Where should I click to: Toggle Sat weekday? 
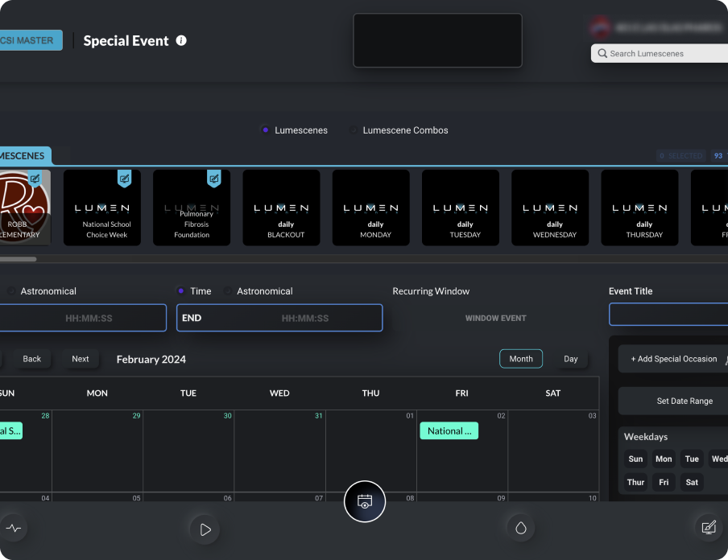(x=692, y=482)
